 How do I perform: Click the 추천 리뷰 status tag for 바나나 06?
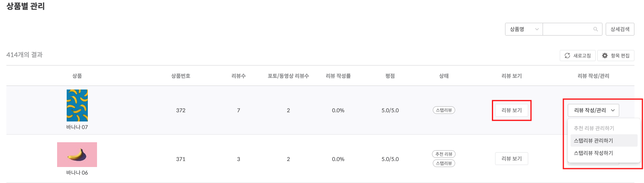(444, 154)
